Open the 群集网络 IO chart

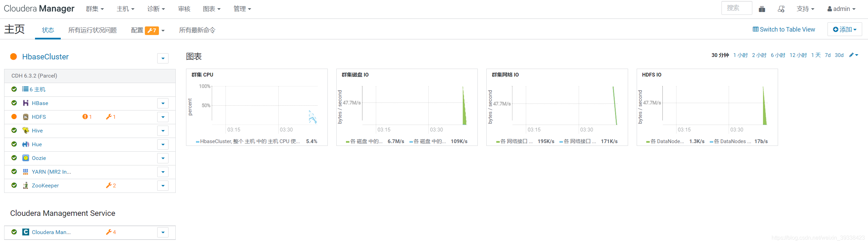(557, 107)
